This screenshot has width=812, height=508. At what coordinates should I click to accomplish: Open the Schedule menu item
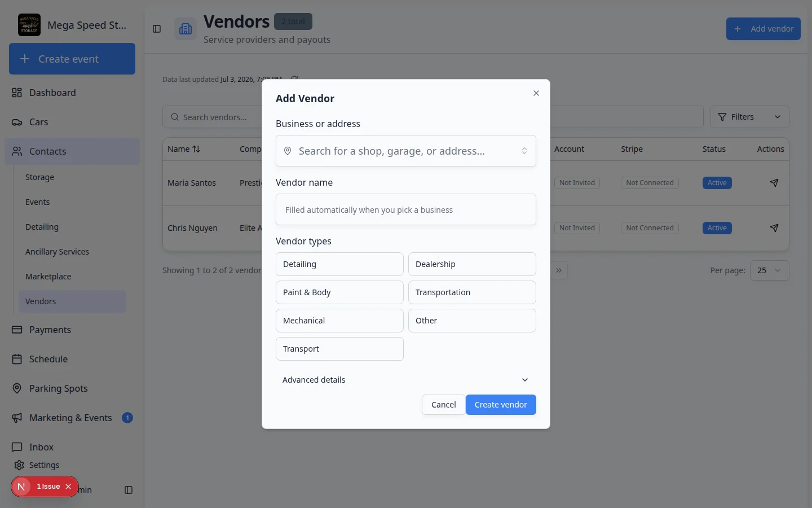[72, 359]
